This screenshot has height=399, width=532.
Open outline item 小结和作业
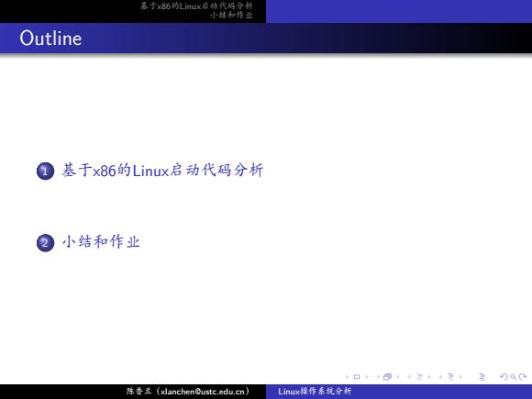pos(101,242)
